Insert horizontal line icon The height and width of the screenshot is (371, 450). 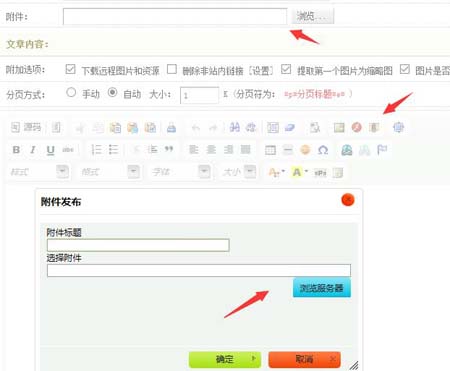[287, 150]
